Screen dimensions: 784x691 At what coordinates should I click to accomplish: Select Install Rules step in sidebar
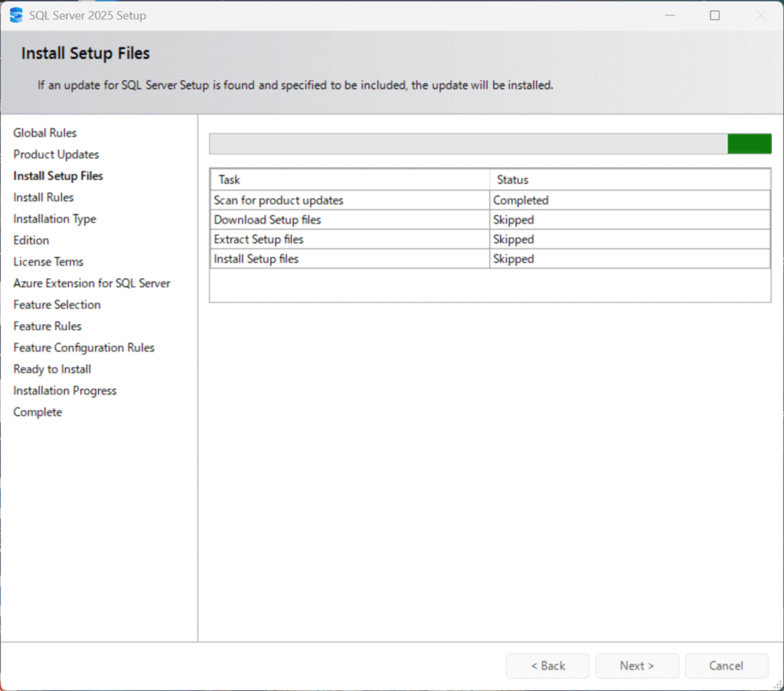[44, 197]
